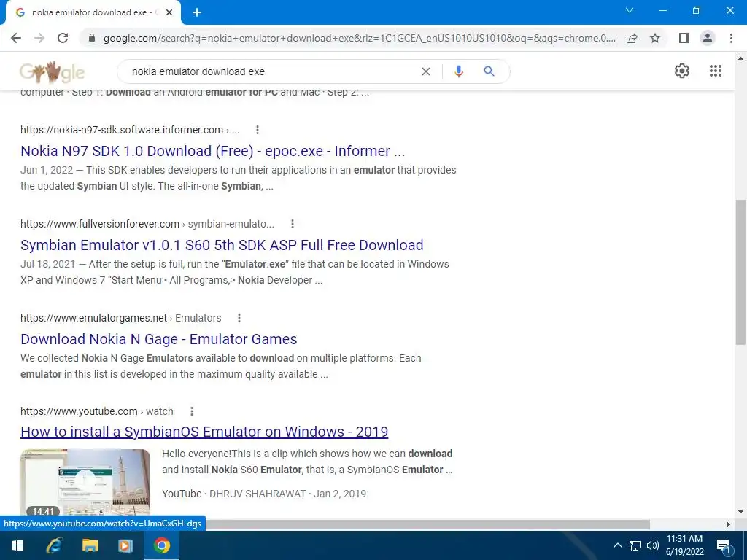Submit search with magnifier icon

(489, 71)
